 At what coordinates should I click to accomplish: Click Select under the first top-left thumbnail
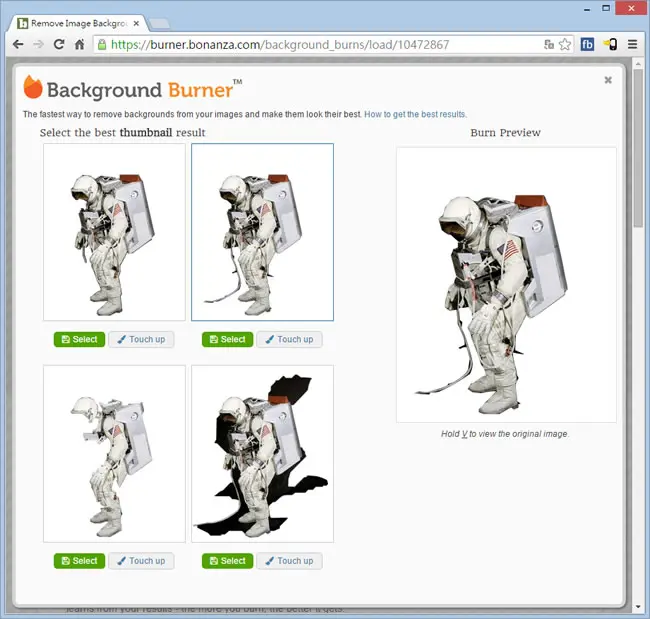coord(79,340)
